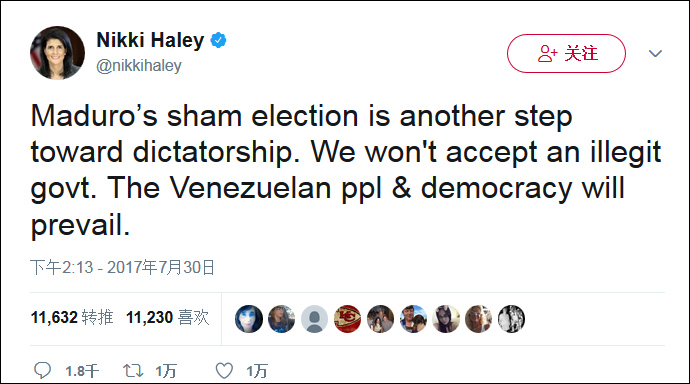The image size is (690, 384).
Task: View the 11,230 喜欢 likes list
Action: pyautogui.click(x=168, y=318)
